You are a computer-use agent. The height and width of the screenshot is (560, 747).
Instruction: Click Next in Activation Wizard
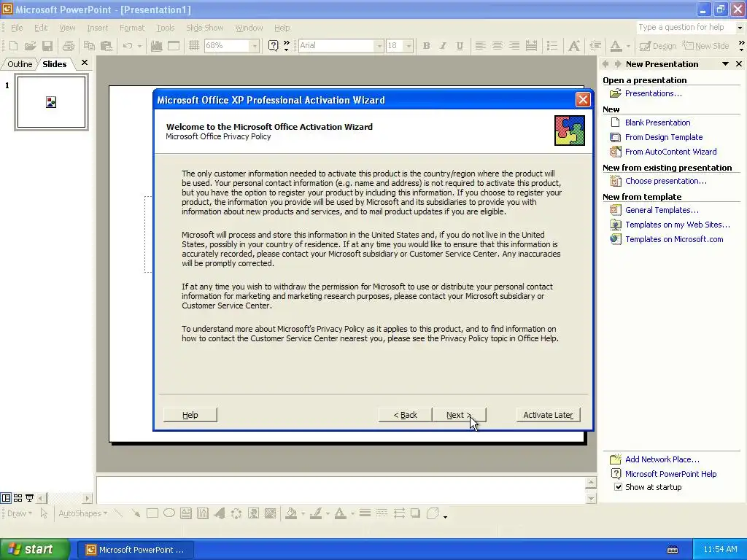pyautogui.click(x=459, y=415)
